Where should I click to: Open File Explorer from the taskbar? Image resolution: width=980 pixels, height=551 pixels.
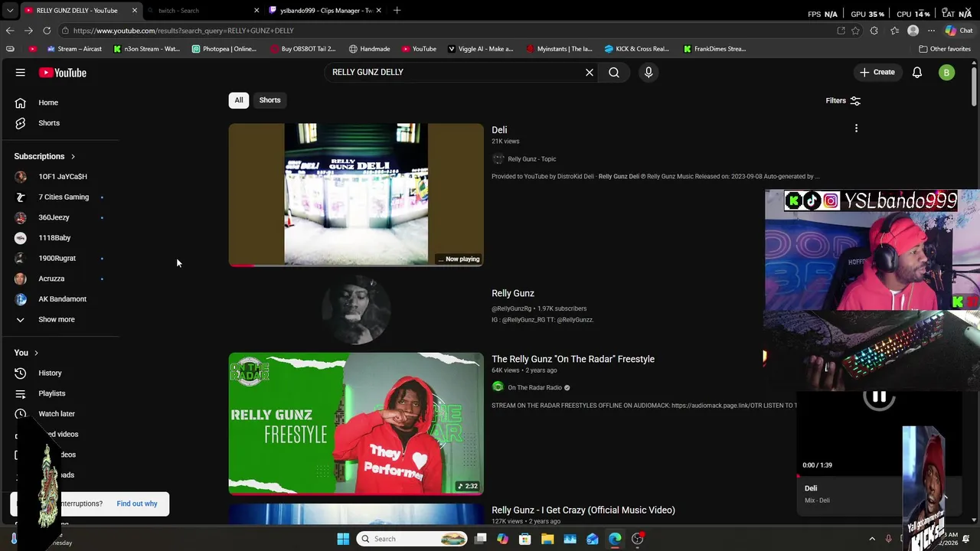click(547, 539)
